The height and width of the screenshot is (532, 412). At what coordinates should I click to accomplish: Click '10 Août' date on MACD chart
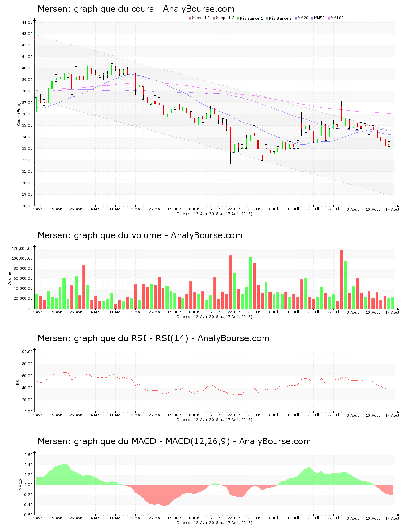[x=373, y=518]
